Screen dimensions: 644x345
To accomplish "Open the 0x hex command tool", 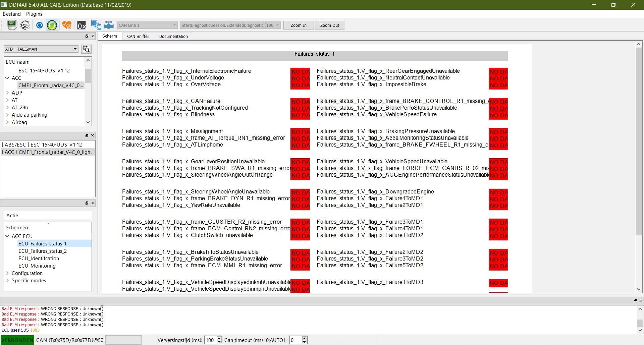I will 82,25.
